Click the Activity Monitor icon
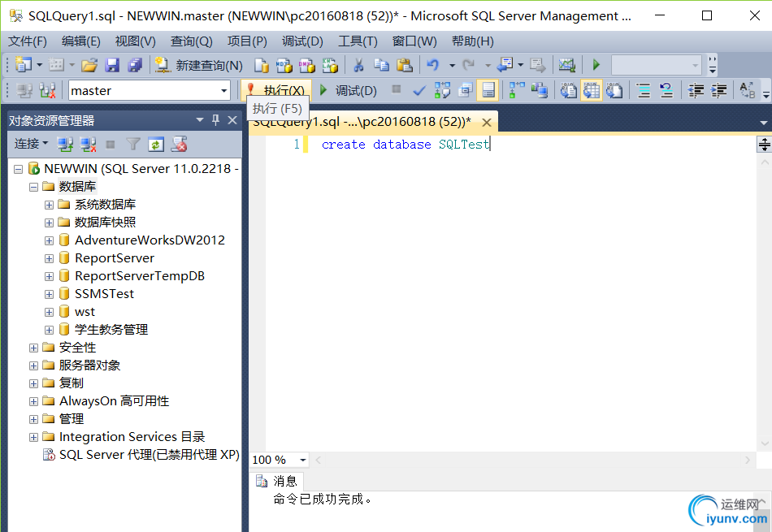The width and height of the screenshot is (772, 532). 566,64
